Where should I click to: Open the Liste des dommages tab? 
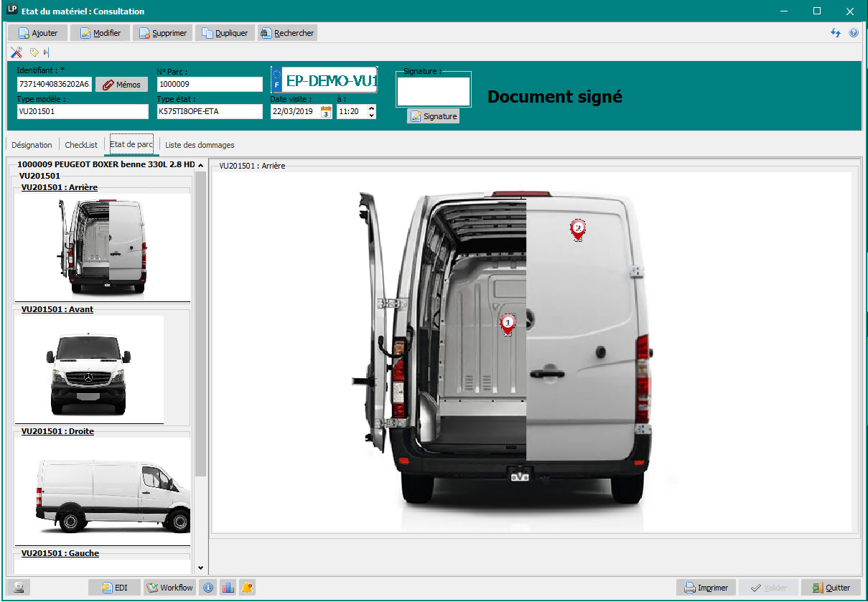200,145
